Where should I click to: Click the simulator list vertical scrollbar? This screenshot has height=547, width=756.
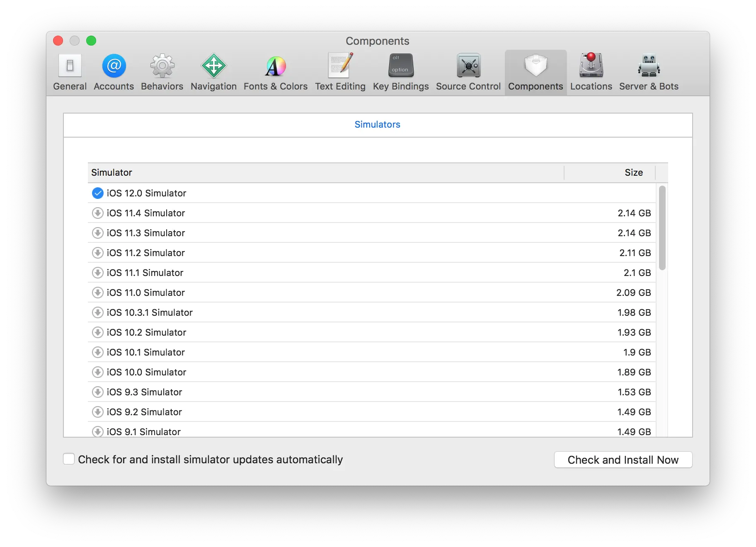click(662, 228)
